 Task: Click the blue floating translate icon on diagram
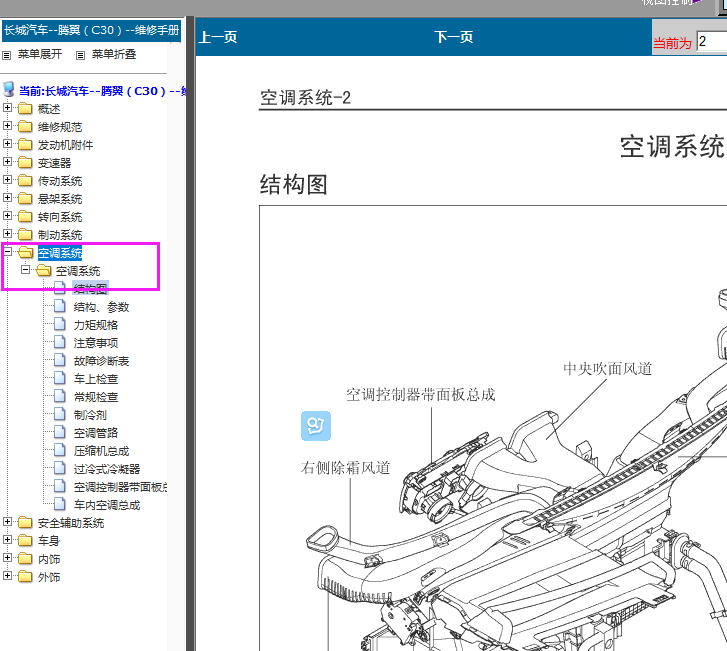coord(316,426)
